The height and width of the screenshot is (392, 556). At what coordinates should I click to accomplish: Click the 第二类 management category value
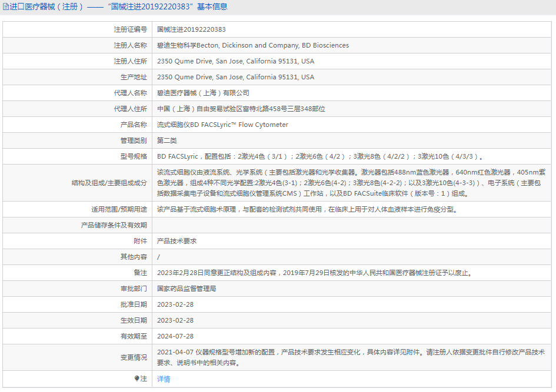coord(167,140)
